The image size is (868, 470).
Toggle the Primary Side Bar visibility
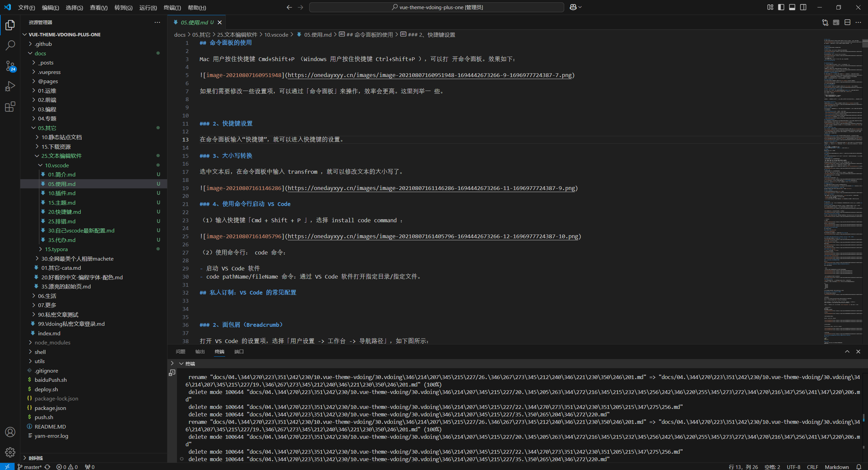[781, 7]
